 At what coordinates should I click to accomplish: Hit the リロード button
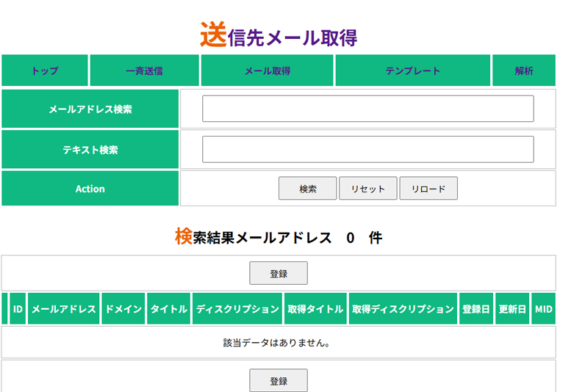tap(428, 189)
